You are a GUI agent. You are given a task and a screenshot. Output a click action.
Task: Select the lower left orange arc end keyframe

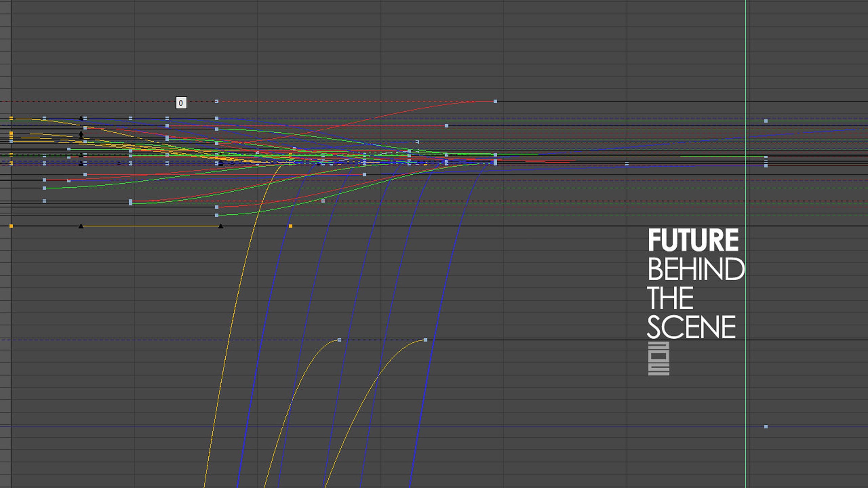[339, 340]
